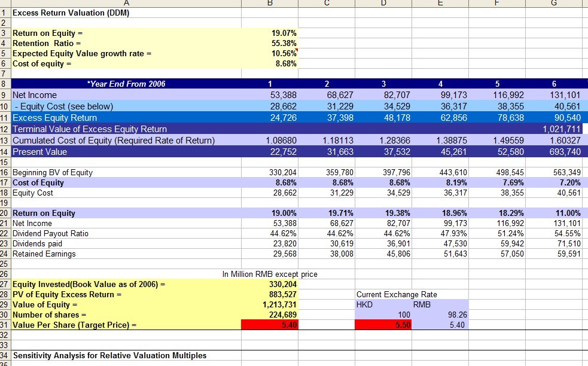The image size is (588, 366).
Task: Select column D header
Action: point(383,3)
